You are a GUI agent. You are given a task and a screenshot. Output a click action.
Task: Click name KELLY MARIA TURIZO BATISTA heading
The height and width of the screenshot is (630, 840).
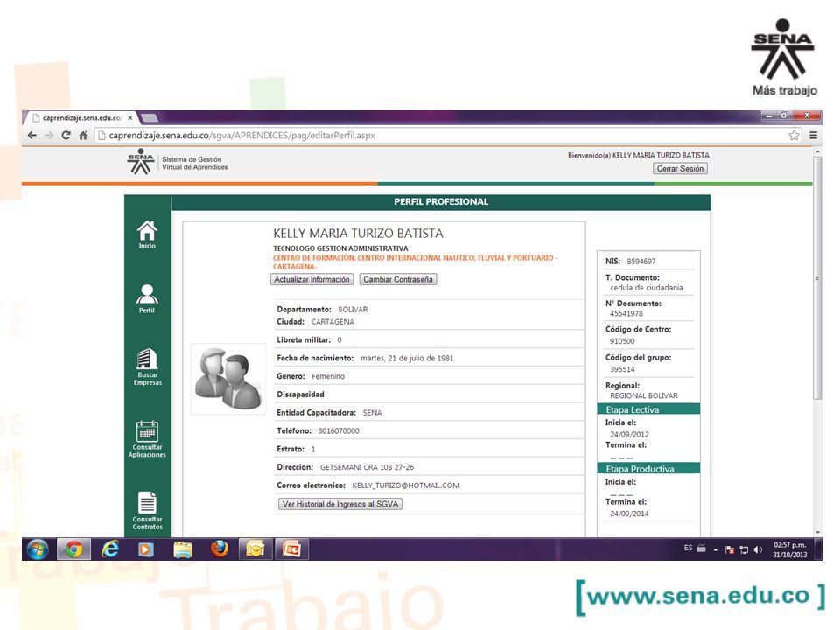[x=359, y=234]
